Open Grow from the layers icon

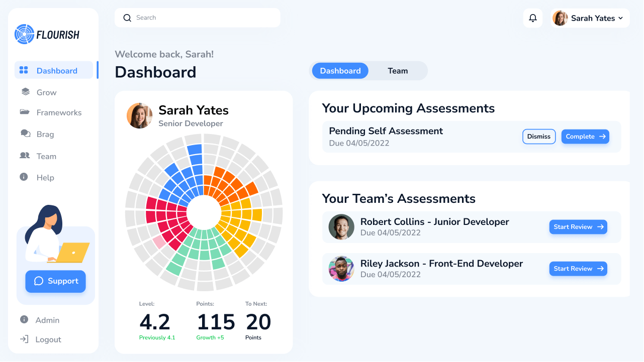[x=25, y=92]
